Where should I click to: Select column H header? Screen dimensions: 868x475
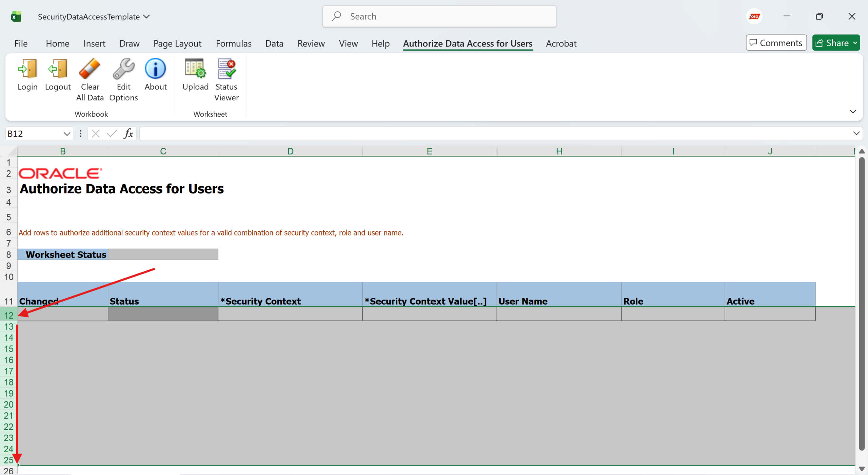[559, 151]
